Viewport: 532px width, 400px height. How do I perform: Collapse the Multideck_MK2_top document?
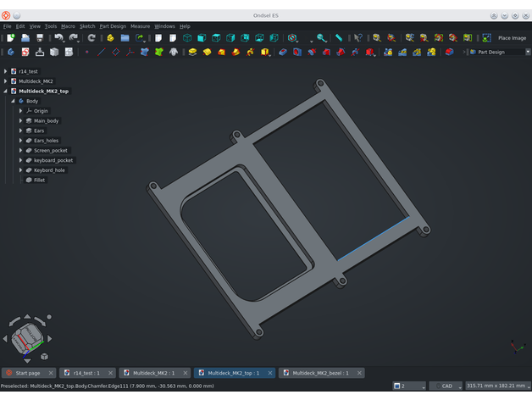[x=5, y=91]
